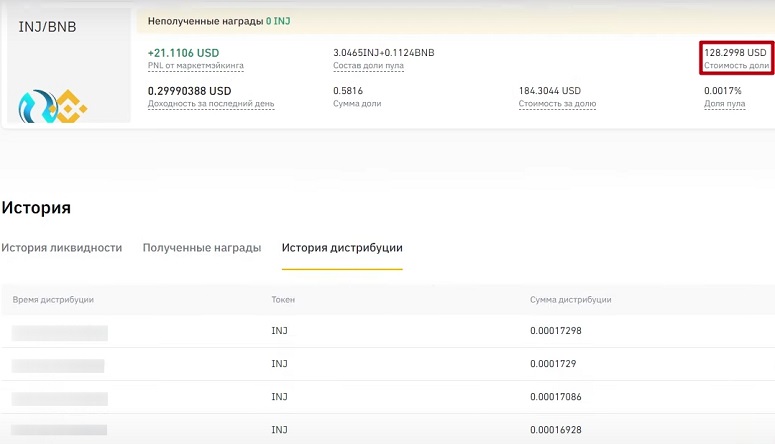
Task: Click the Сумма доли label
Action: pos(357,104)
